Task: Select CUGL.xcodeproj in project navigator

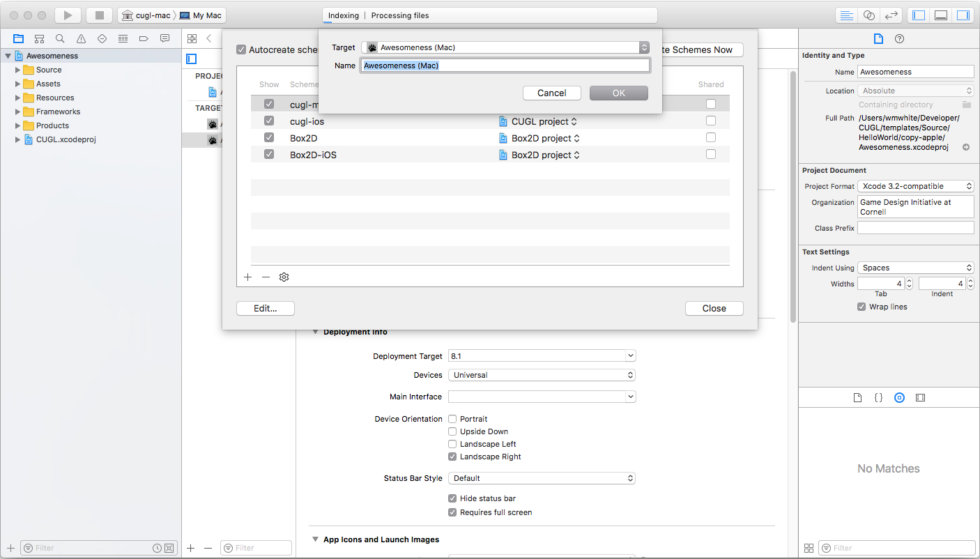Action: tap(66, 139)
